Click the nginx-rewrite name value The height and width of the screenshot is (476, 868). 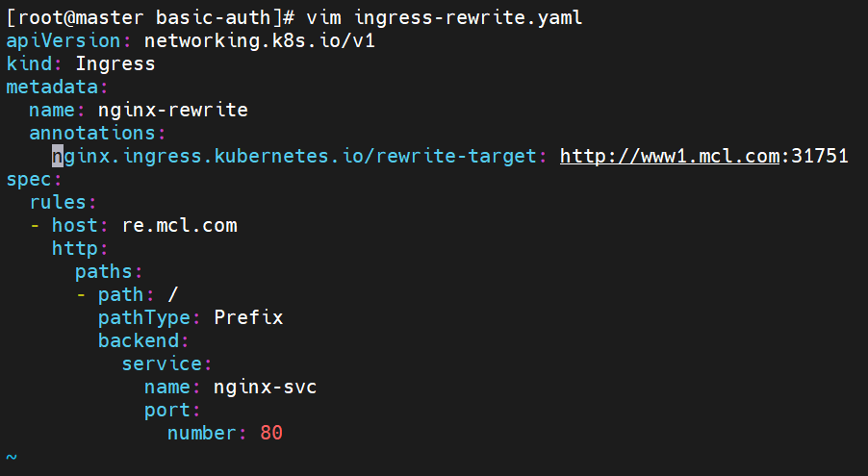[172, 111]
